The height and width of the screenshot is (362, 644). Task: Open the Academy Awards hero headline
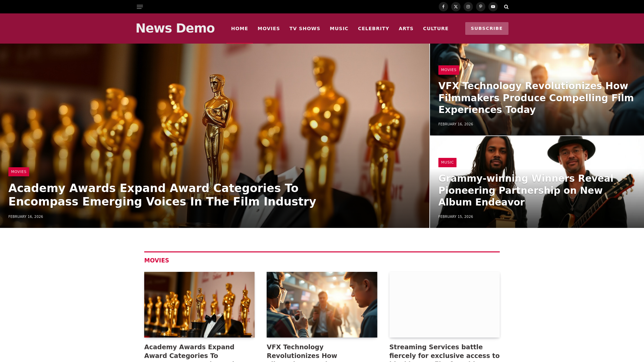click(162, 195)
